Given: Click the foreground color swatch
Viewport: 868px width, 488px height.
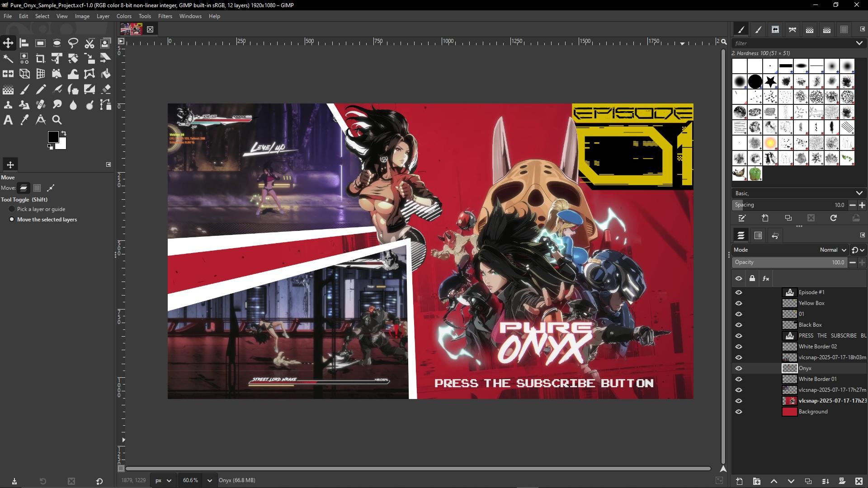Looking at the screenshot, I should coord(53,136).
